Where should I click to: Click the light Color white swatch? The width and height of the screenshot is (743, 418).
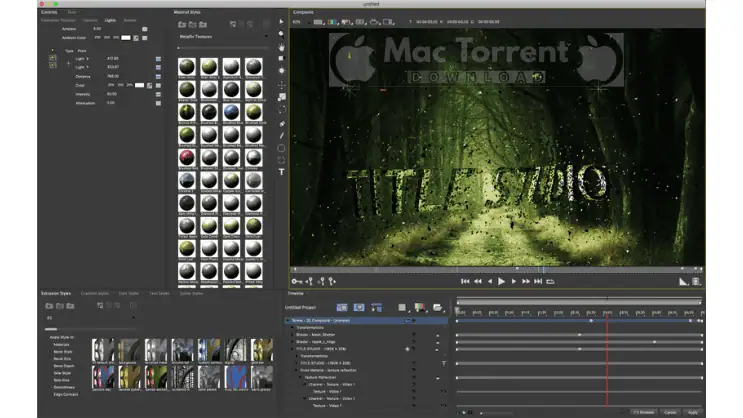[139, 85]
